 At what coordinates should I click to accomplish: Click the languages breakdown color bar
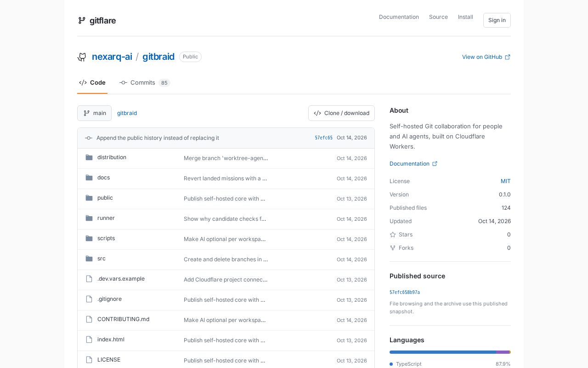tap(450, 352)
